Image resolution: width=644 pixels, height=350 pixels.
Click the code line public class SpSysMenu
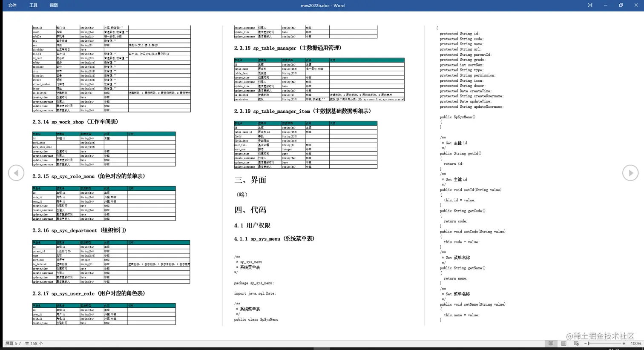(x=256, y=319)
